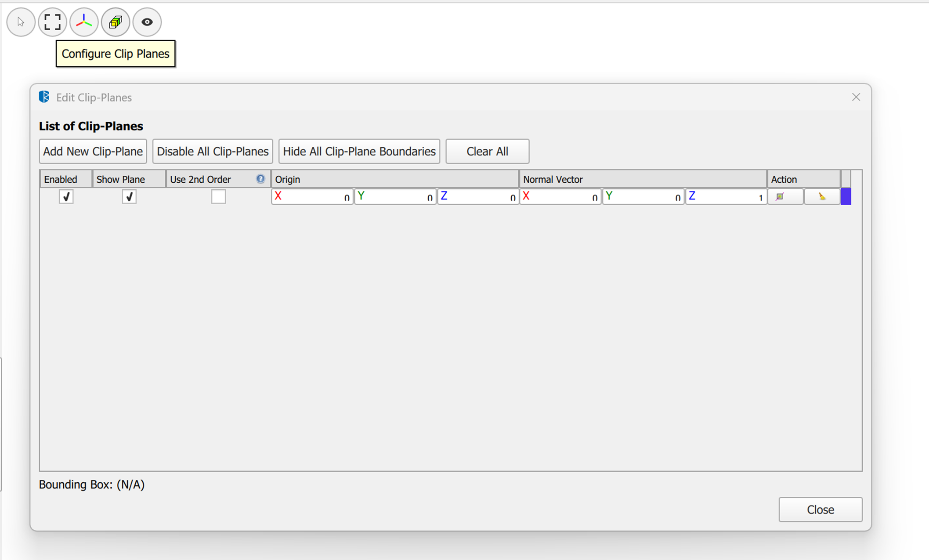Click the broom remove clip-plane icon
Viewport: 929px width, 560px height.
(x=821, y=196)
